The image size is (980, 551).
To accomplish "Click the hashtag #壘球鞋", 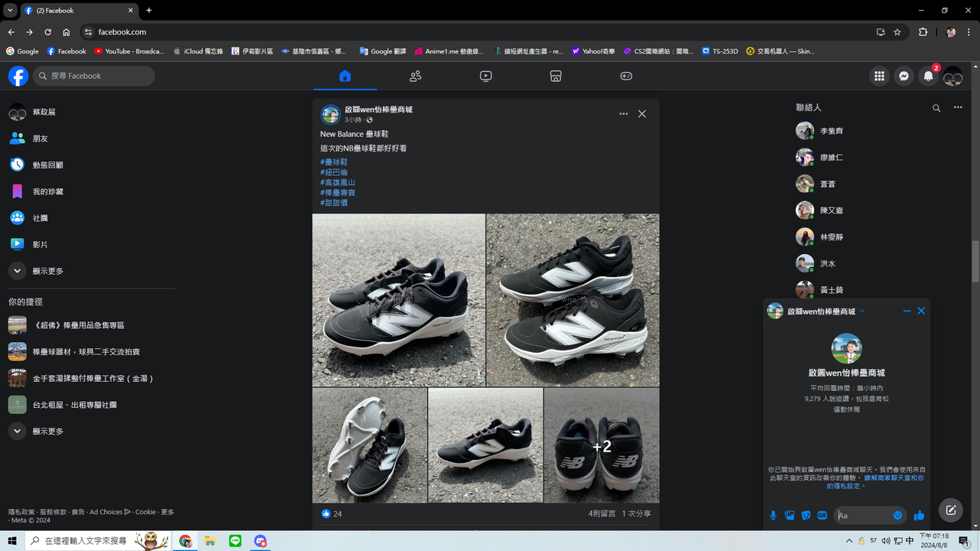I will 334,162.
